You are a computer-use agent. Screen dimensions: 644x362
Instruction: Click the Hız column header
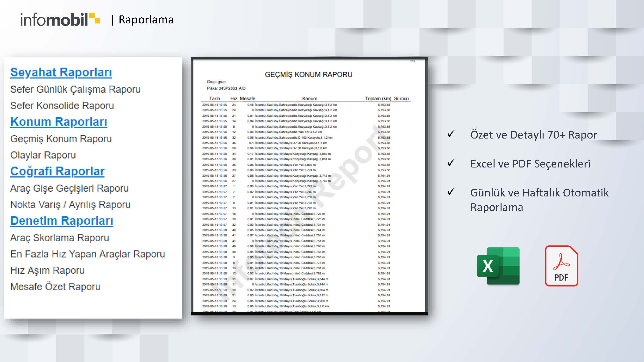(234, 98)
